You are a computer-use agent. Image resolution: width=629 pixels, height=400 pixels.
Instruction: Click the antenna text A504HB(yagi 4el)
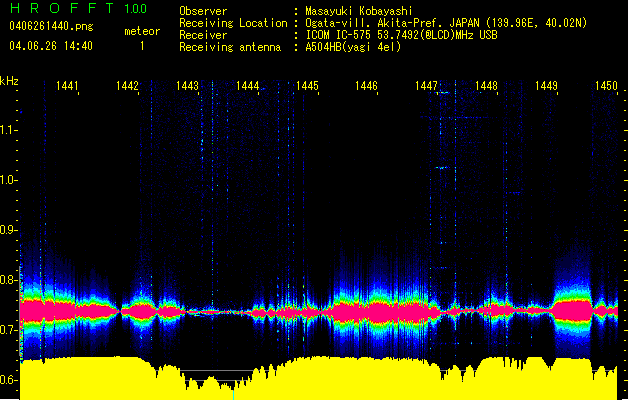click(x=353, y=47)
